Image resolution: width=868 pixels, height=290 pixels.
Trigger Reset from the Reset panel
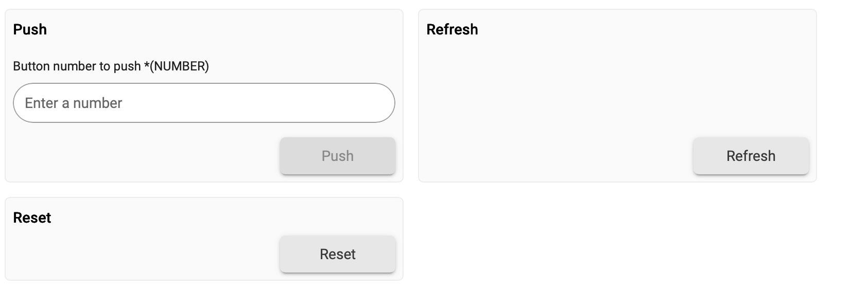tap(338, 254)
